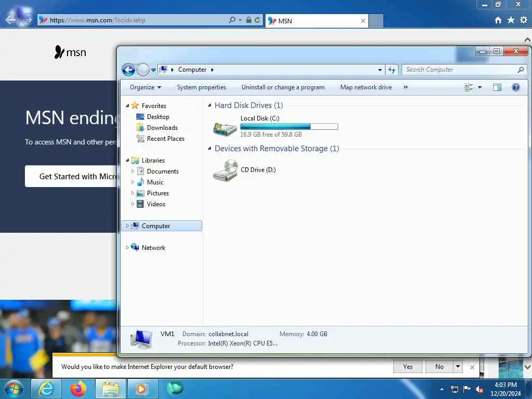
Task: Open recent locations dropdown beside Explorer forward button
Action: click(x=153, y=70)
